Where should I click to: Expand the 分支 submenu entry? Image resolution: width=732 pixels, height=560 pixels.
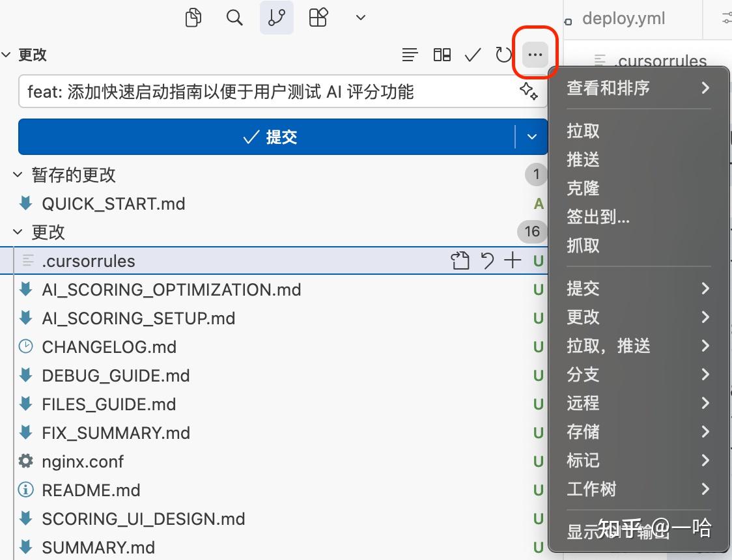tap(639, 374)
